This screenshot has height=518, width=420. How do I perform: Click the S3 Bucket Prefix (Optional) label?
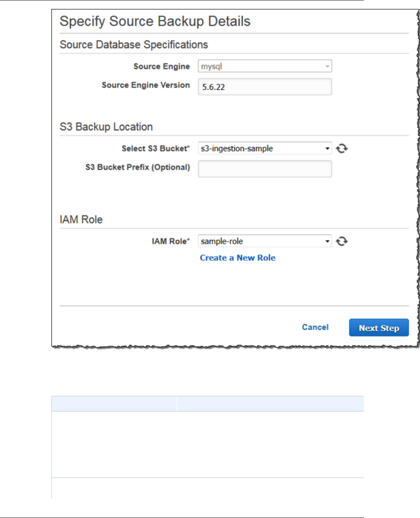[138, 167]
